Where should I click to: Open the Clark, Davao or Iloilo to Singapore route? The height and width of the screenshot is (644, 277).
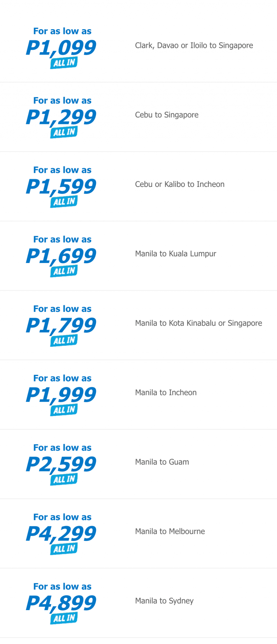pyautogui.click(x=194, y=45)
